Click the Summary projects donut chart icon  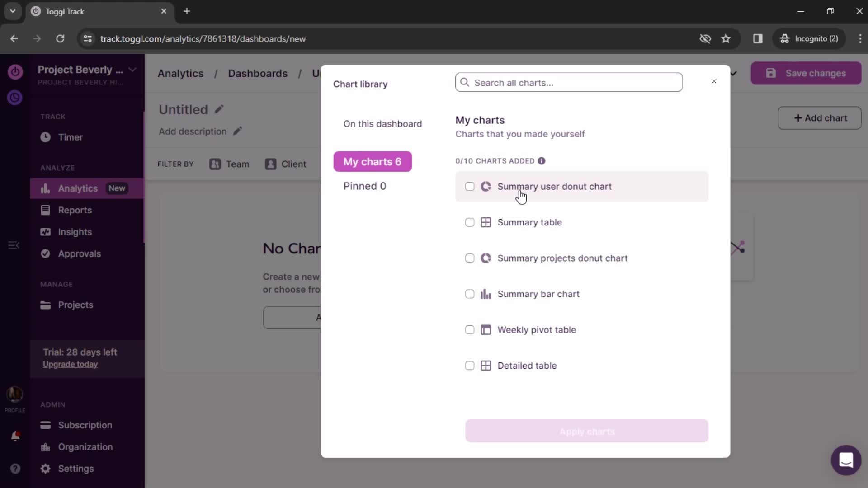(x=486, y=258)
